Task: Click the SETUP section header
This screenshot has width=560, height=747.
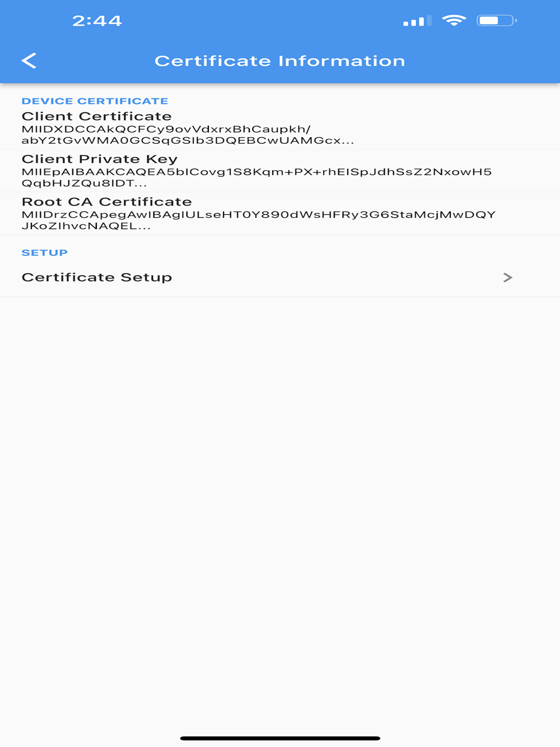Action: (x=45, y=253)
